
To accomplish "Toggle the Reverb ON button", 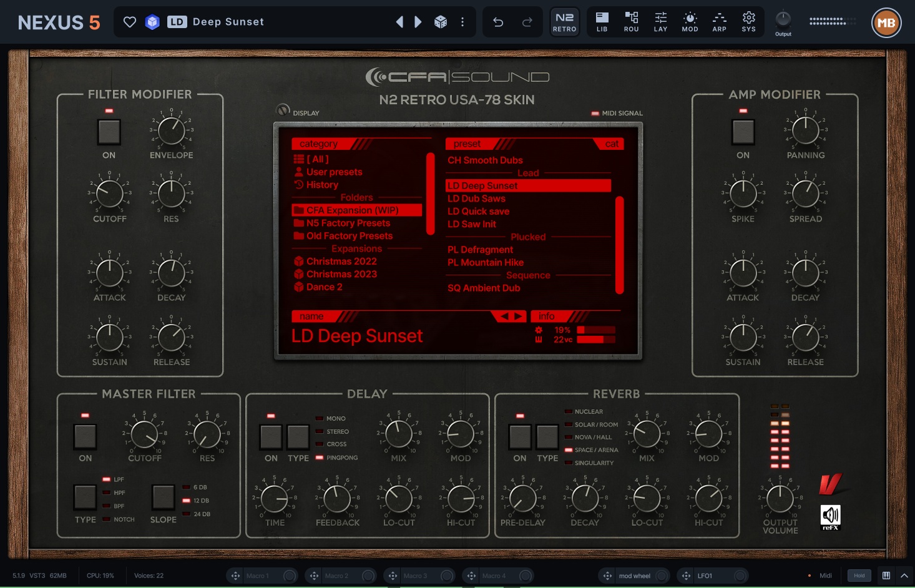I will (x=520, y=436).
